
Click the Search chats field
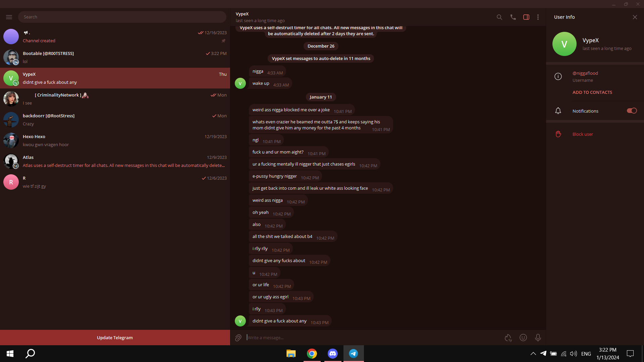[122, 17]
